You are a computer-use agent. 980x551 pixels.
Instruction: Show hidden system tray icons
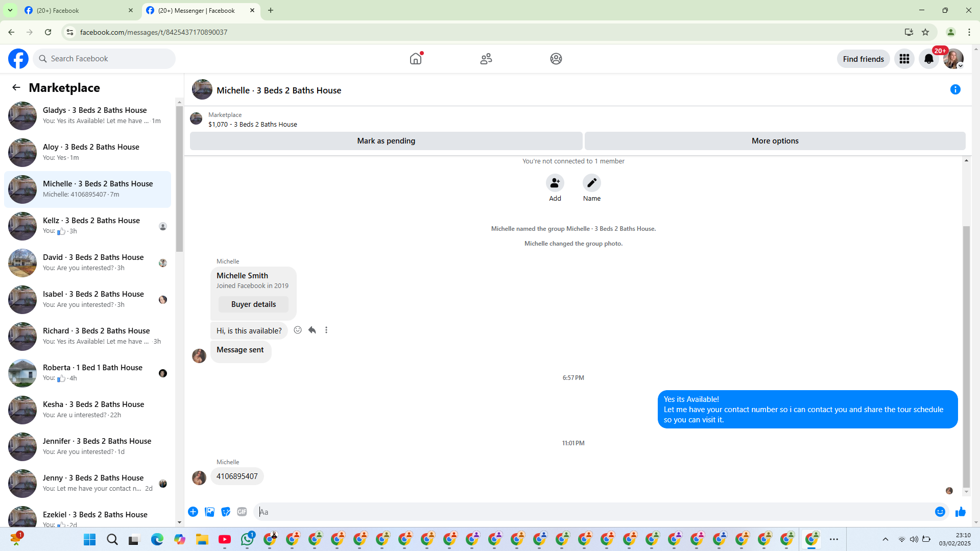[x=886, y=539]
